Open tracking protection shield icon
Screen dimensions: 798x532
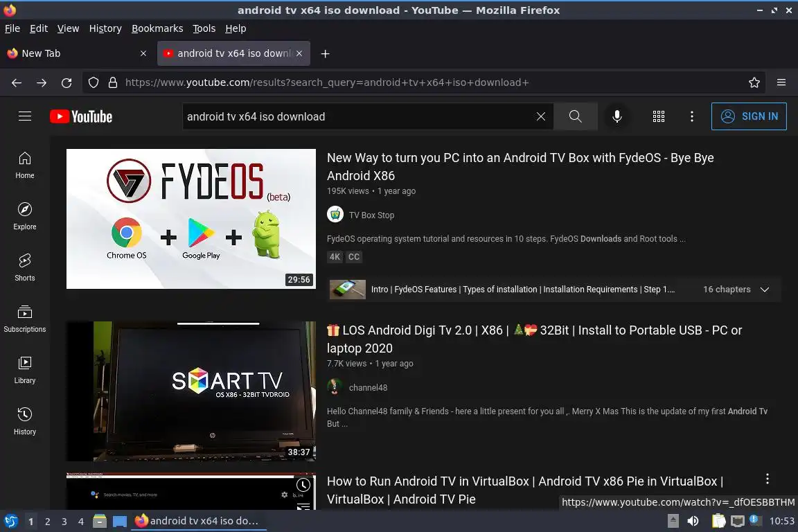[94, 82]
